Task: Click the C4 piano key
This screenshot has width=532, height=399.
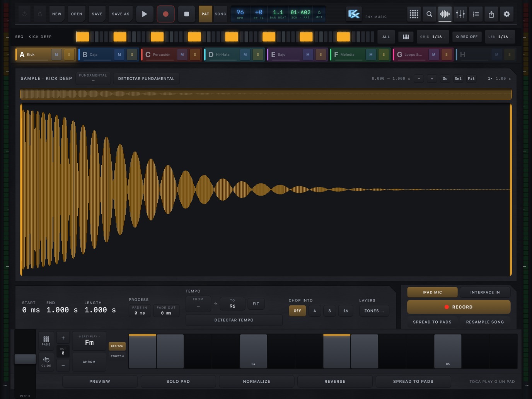Action: coord(254,351)
